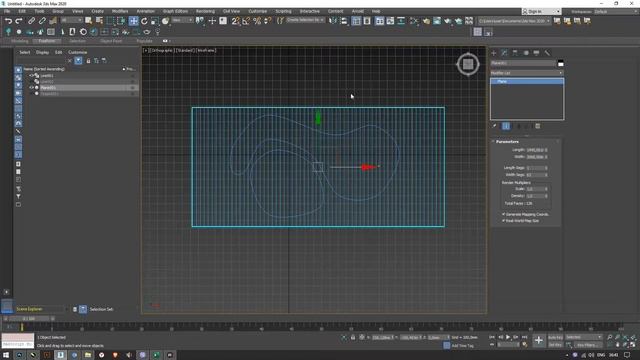Open the selection filter 'All' dropdown
The image size is (640, 360).
coord(71,20)
